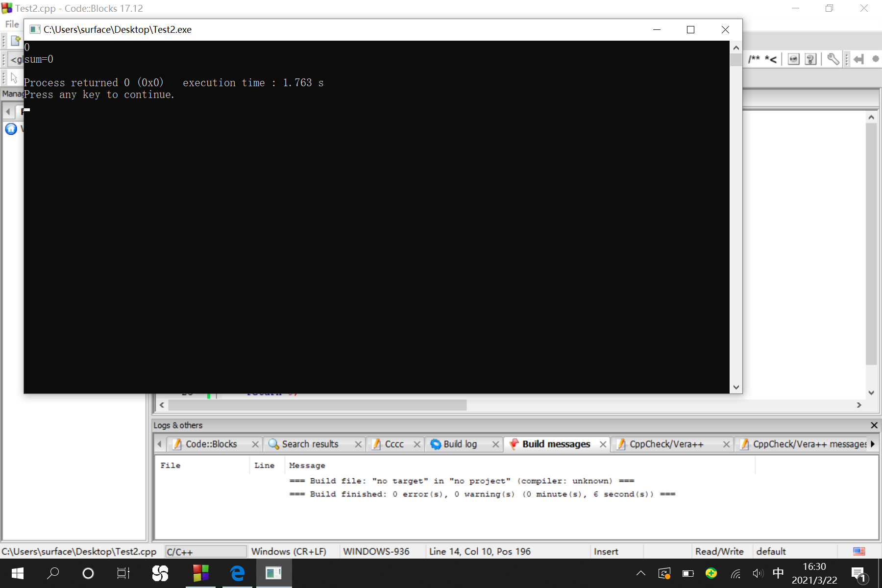Click the console window taskbar icon

[x=273, y=573]
